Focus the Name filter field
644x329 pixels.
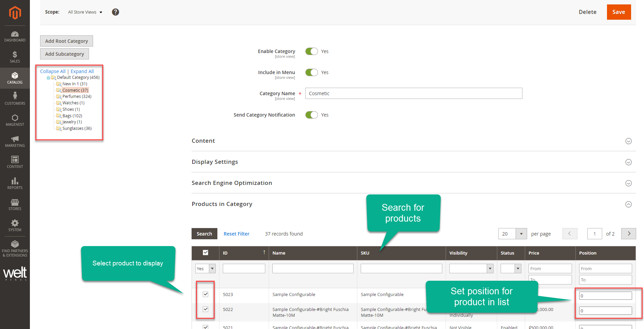click(x=313, y=269)
